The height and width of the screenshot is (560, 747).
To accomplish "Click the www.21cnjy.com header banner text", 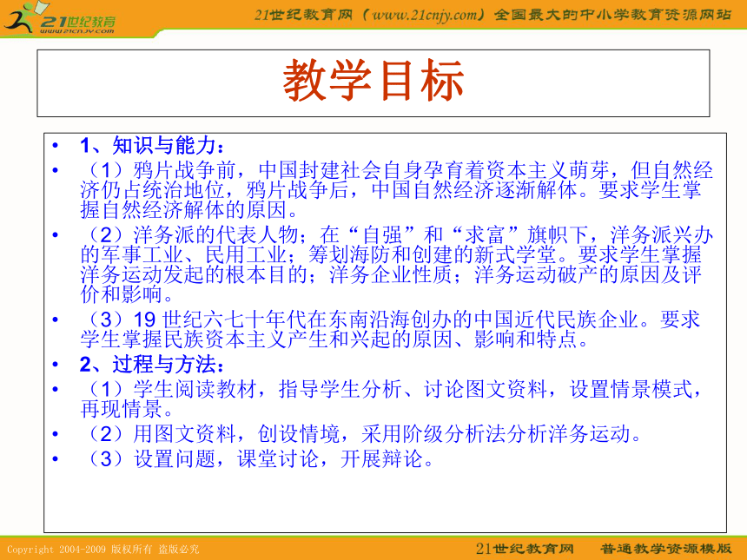I will (492, 15).
